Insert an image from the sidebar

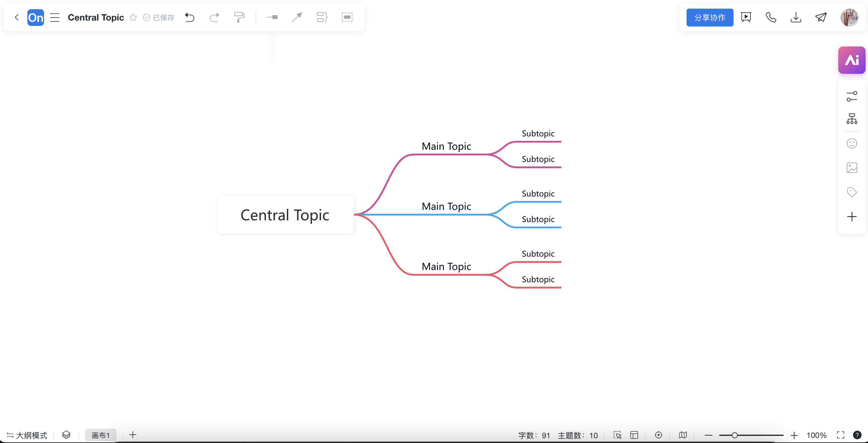[852, 168]
